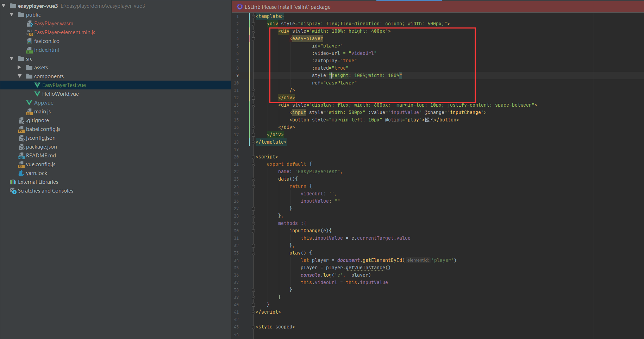Viewport: 644px width, 339px height.
Task: Click the HTML icon beside index.html
Action: pyautogui.click(x=30, y=50)
